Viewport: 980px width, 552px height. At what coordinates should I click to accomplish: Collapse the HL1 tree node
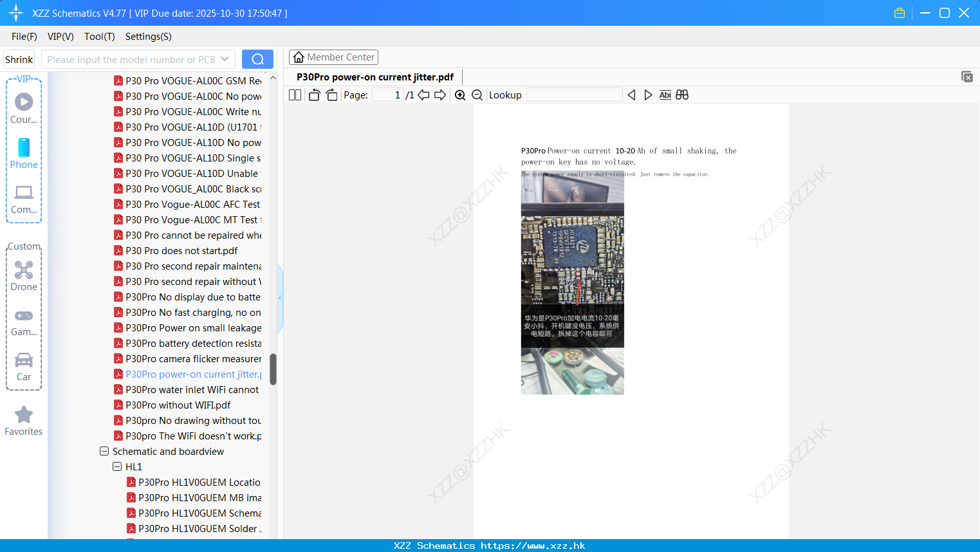(117, 466)
